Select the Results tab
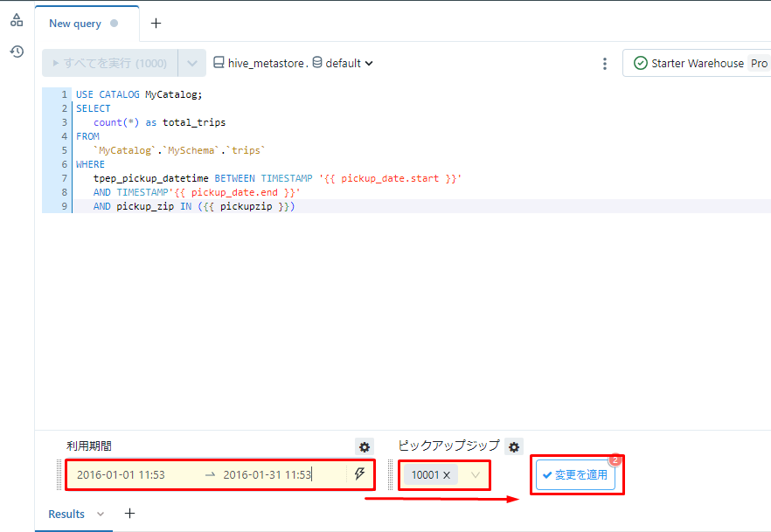Viewport: 771px width, 532px height. point(66,514)
